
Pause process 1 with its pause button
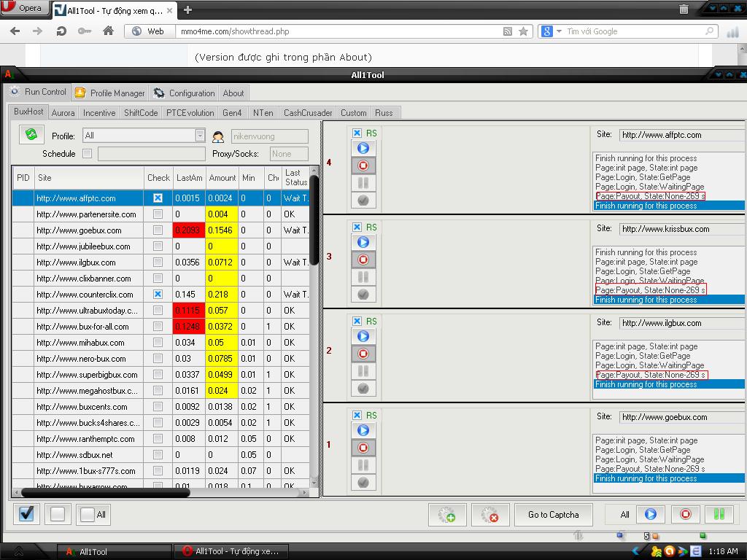363,464
